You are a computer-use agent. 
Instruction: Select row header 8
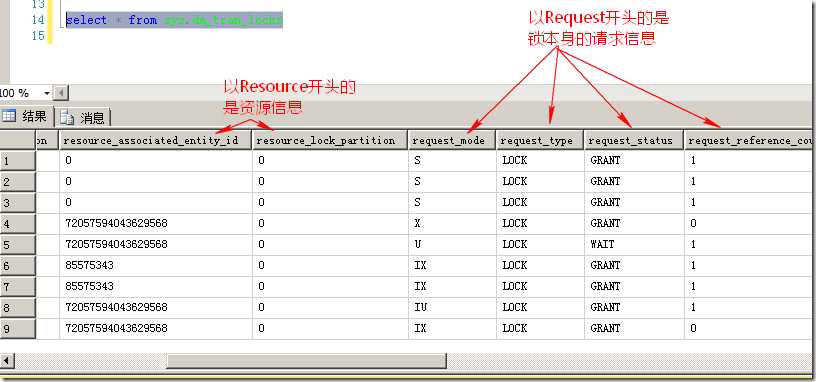point(18,308)
